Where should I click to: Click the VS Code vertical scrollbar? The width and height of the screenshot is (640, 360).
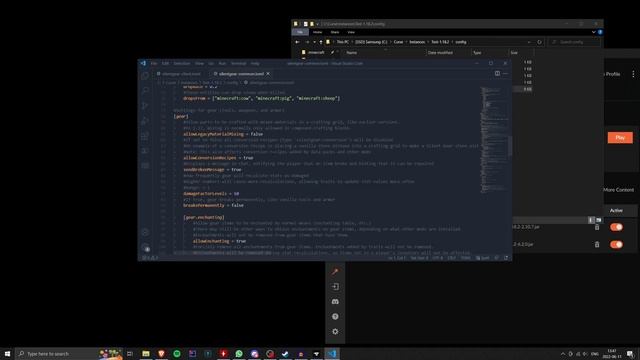510,146
